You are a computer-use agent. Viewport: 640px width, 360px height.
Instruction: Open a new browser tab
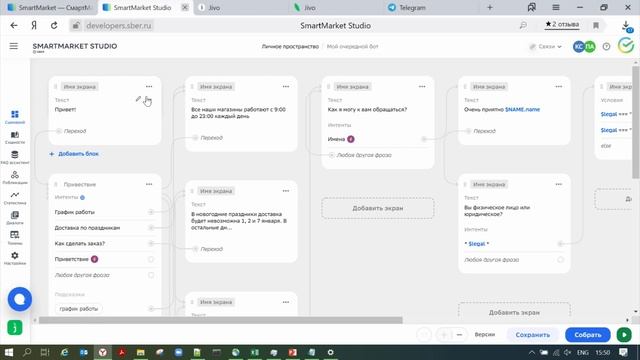pyautogui.click(x=490, y=7)
